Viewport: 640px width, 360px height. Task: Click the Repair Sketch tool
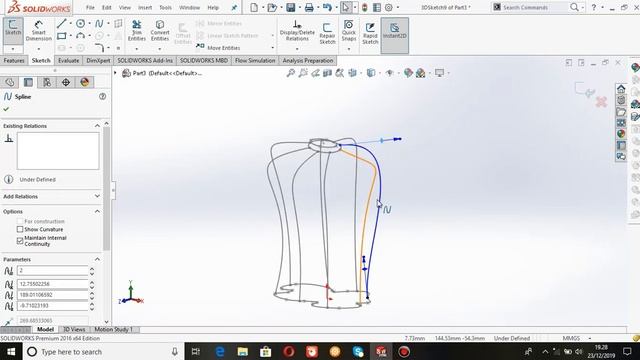click(327, 33)
